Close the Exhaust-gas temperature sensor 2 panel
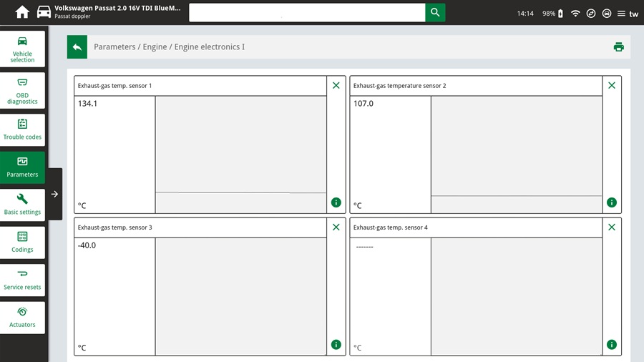 pyautogui.click(x=611, y=86)
